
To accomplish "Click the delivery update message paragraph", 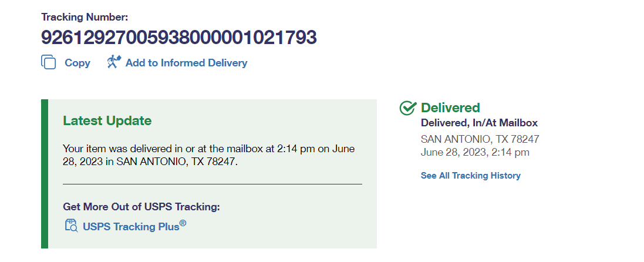I will [208, 155].
